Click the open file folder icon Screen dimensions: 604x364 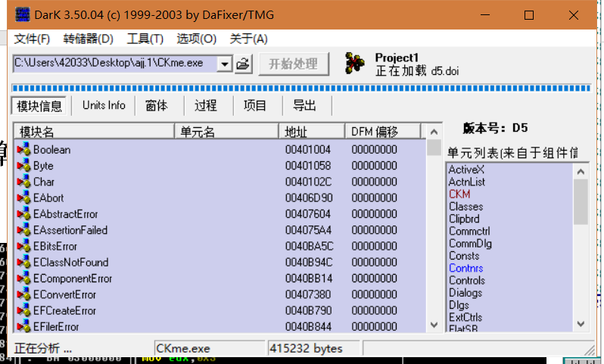click(243, 64)
